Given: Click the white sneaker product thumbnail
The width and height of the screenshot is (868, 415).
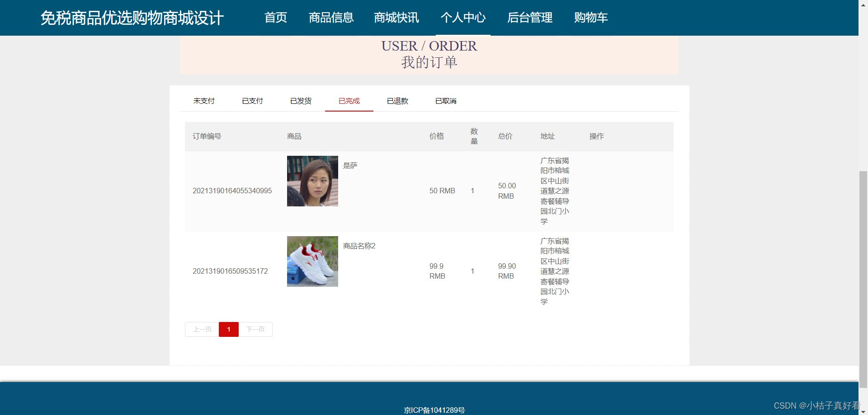Looking at the screenshot, I should coord(312,261).
